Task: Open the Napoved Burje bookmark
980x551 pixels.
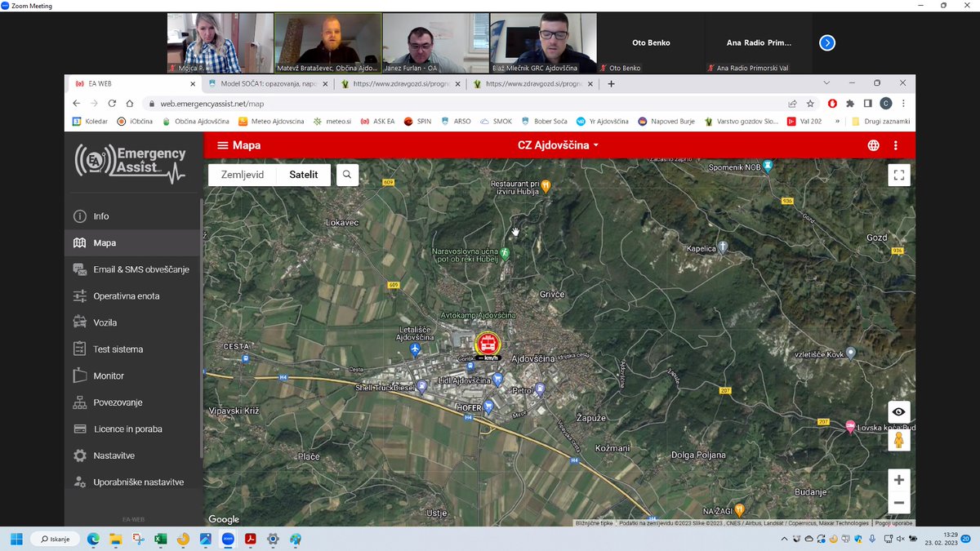Action: [x=667, y=121]
